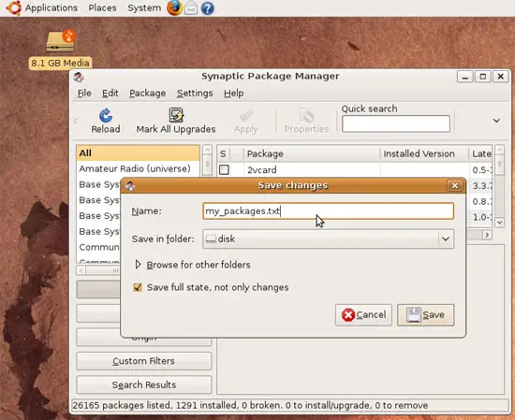Click Mark All Upgrades icon
Viewport: 515px width, 420px height.
pyautogui.click(x=176, y=115)
